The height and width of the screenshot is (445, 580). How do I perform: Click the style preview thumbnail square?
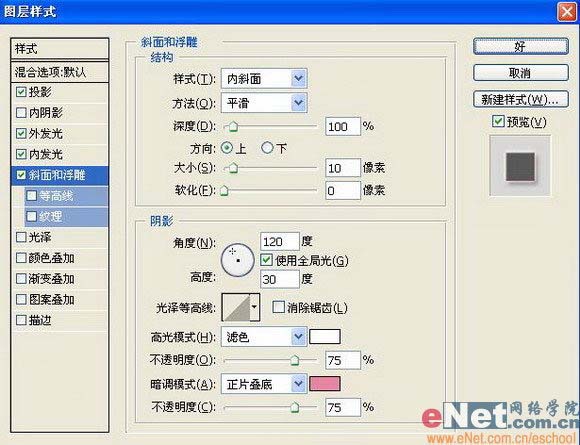[x=520, y=166]
